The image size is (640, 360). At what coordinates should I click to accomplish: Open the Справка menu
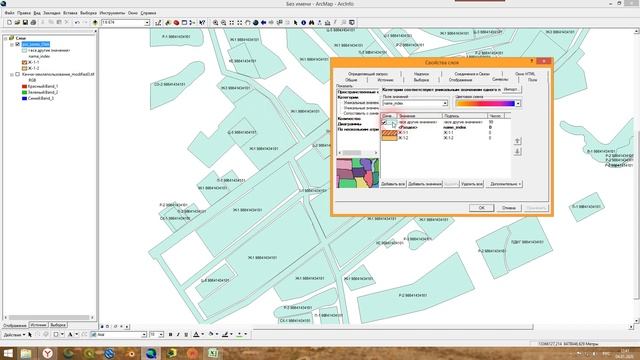point(148,13)
